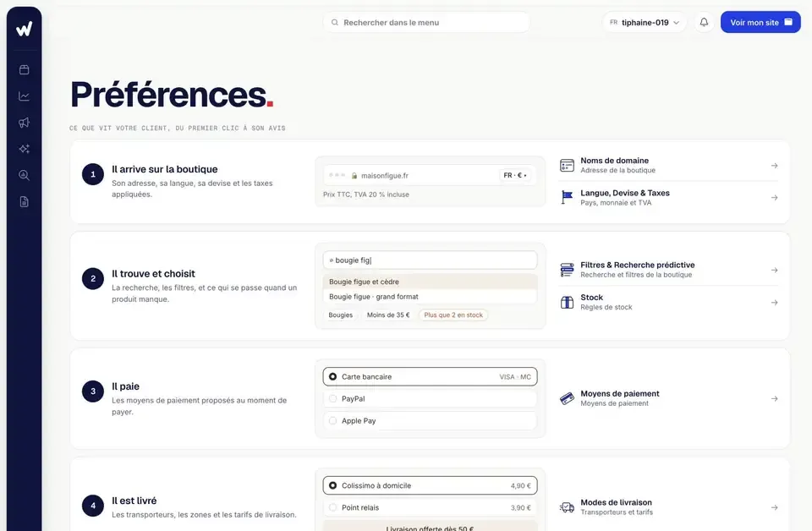Click the Modes de livraison truck icon
Image resolution: width=812 pixels, height=531 pixels.
[x=567, y=507]
